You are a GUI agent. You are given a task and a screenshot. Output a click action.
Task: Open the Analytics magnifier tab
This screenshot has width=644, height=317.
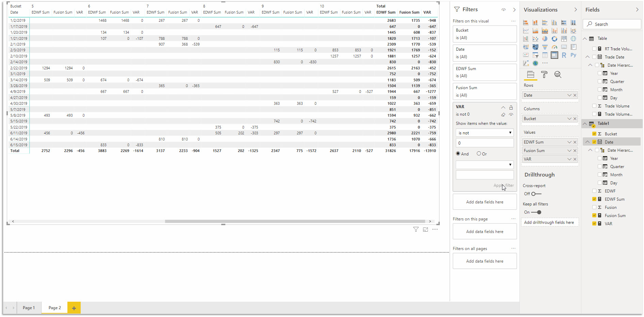click(x=558, y=75)
